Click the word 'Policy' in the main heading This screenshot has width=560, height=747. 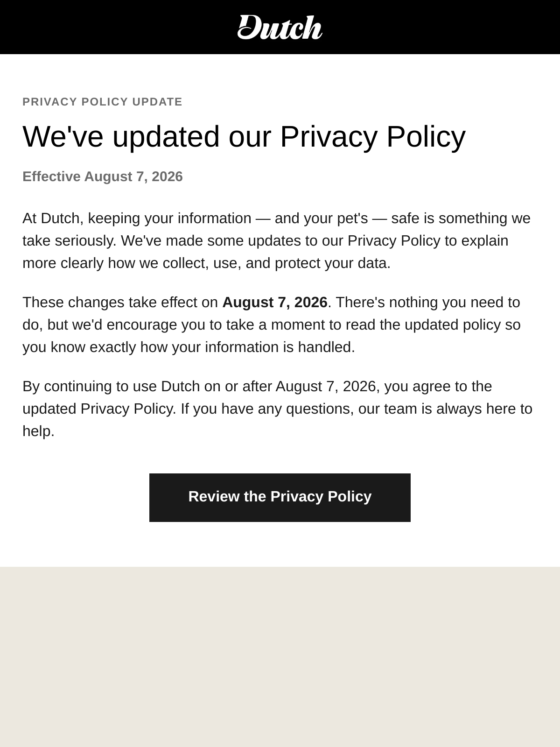pyautogui.click(x=426, y=137)
